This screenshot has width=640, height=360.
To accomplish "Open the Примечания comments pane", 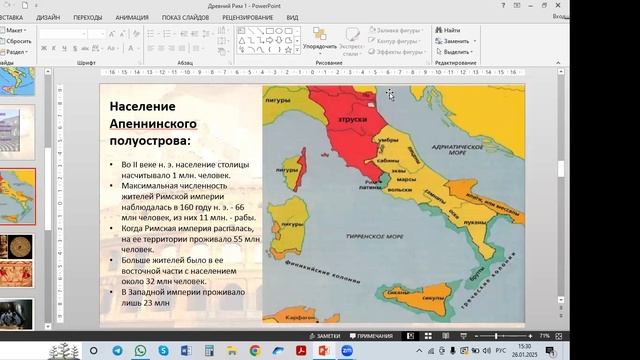I will 371,336.
